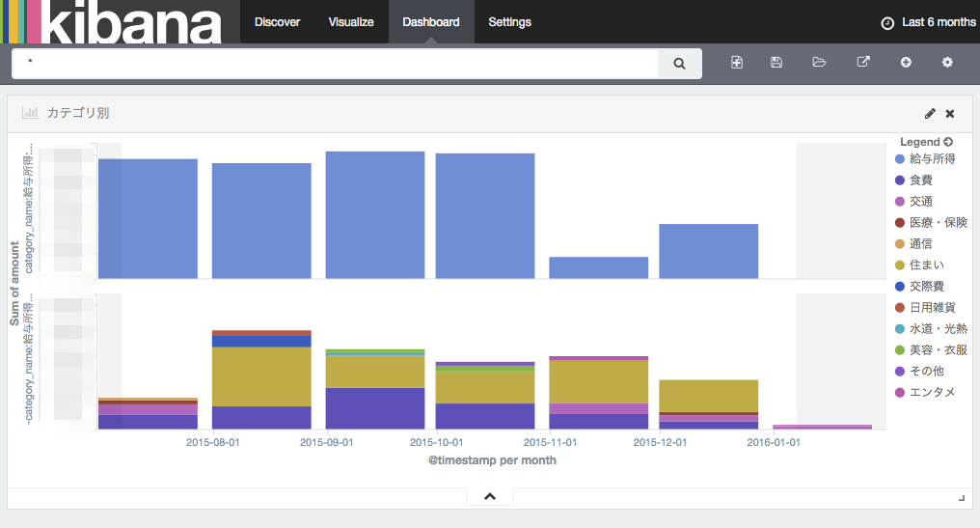Select the Dashboard tab

(x=430, y=22)
